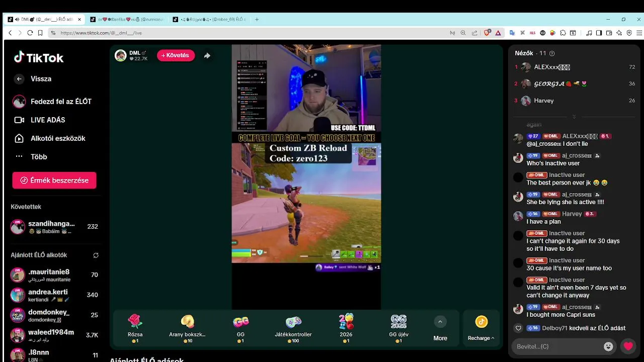644x362 pixels.
Task: Reload the page
Action: point(30,33)
